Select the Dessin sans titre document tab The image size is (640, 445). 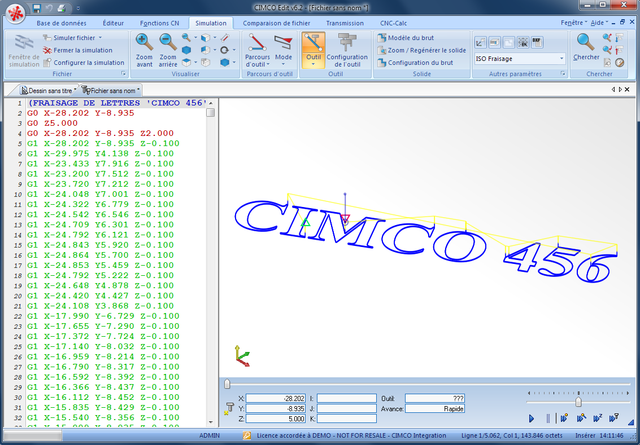(47, 90)
